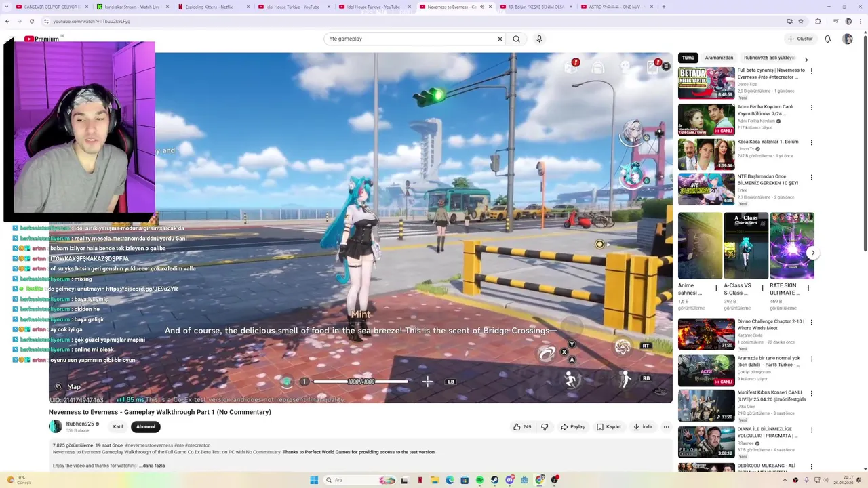Clear the search box text
The width and height of the screenshot is (868, 488).
click(500, 39)
